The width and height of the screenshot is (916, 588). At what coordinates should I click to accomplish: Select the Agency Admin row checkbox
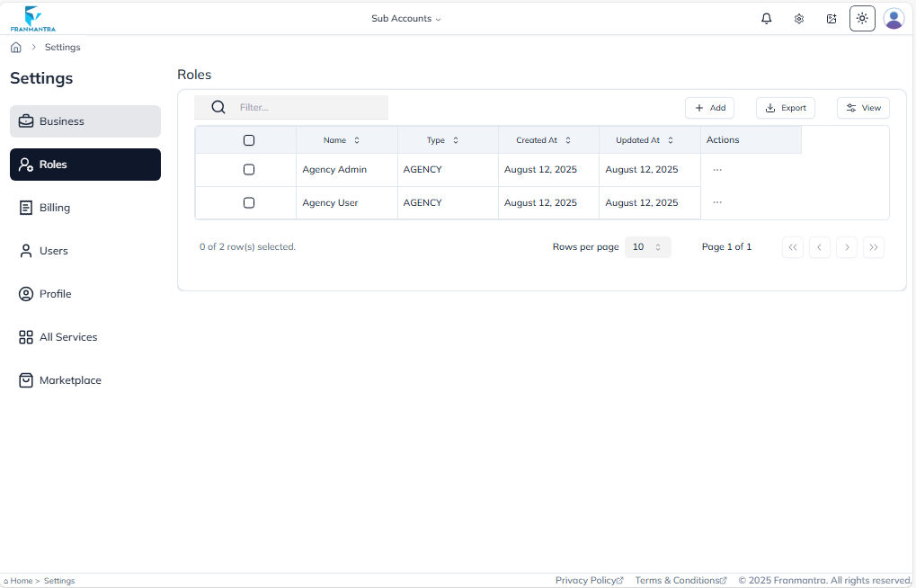click(x=249, y=169)
